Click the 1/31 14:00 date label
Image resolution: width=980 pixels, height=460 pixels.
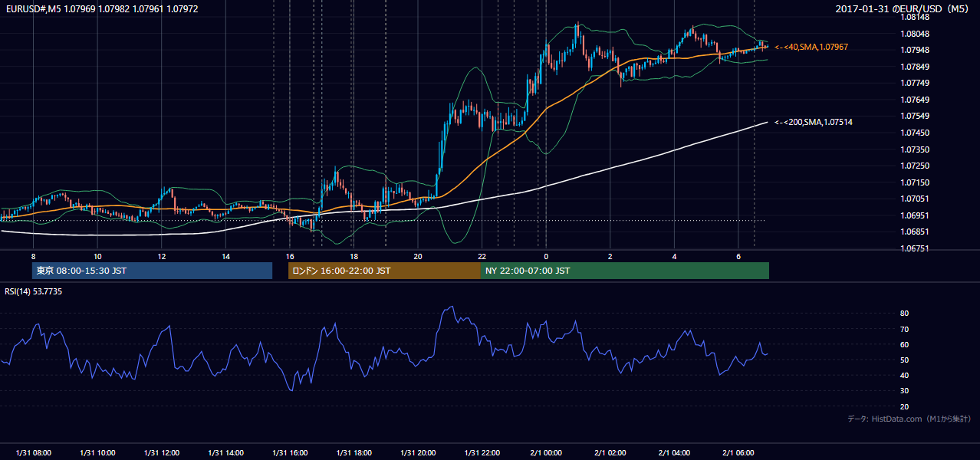click(225, 453)
